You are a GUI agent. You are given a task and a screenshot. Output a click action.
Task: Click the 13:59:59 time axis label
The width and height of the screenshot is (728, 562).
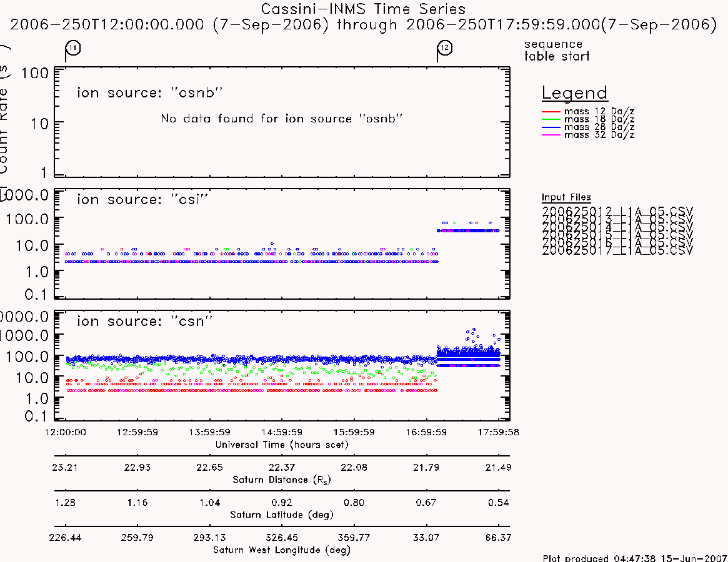(x=209, y=432)
